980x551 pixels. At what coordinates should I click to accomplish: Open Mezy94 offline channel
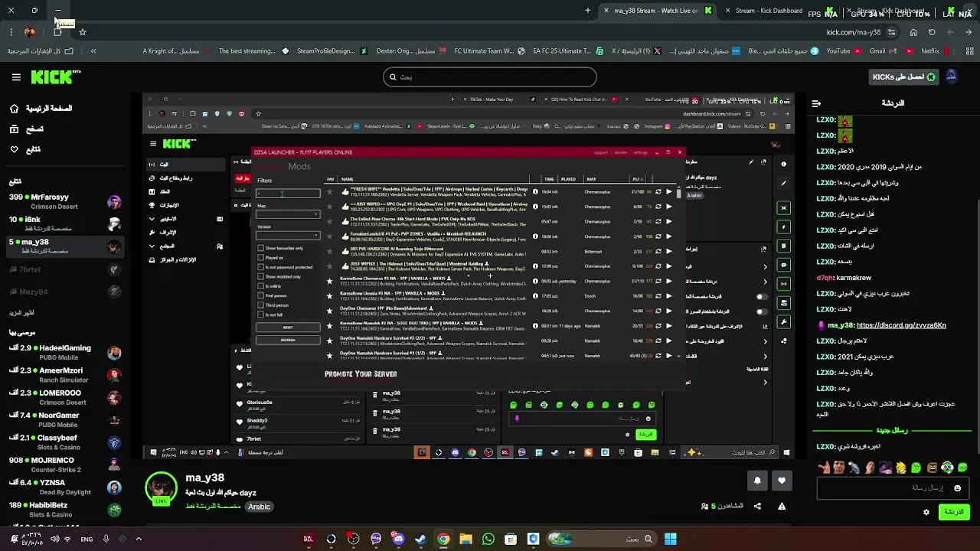tap(65, 292)
